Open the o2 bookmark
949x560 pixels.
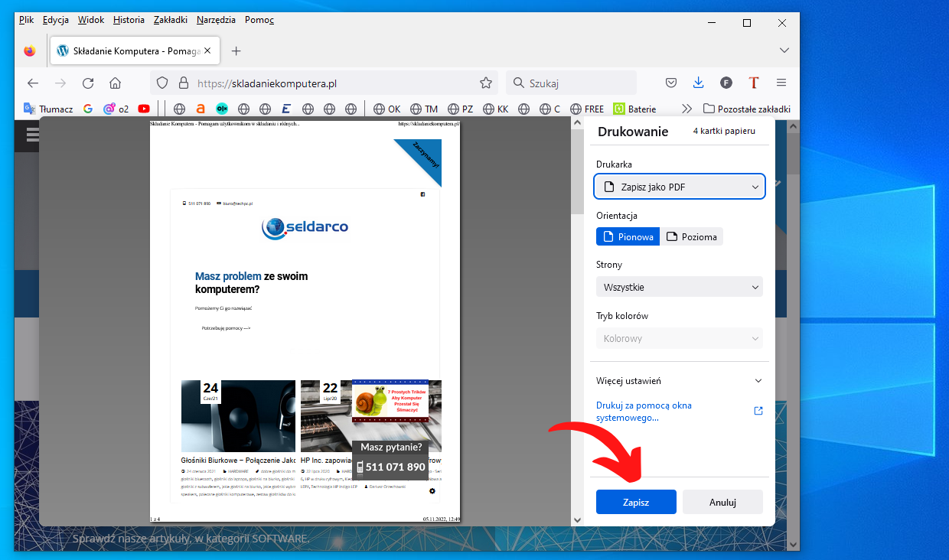[116, 109]
